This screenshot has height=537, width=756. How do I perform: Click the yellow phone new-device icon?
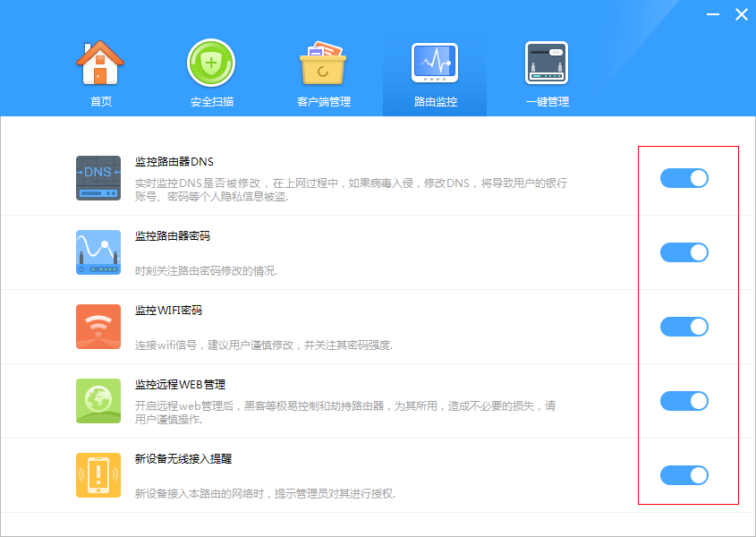98,474
